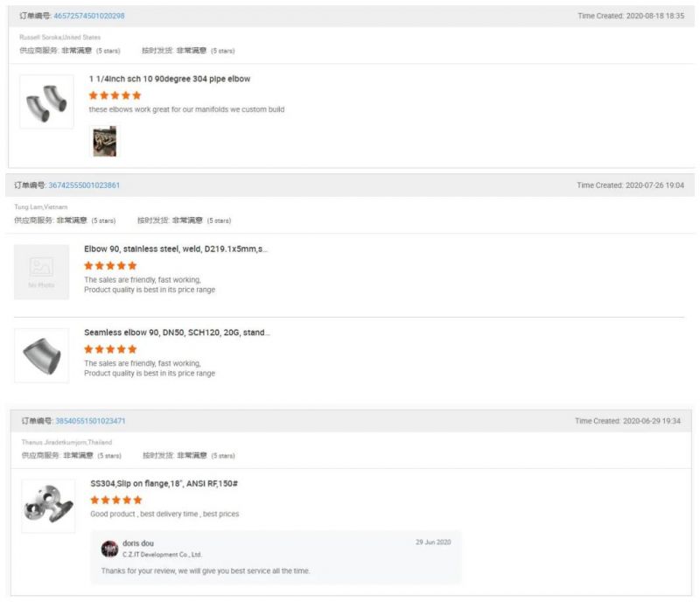Open order number 36742555001023861 link
Viewport: 700px width, 602px height.
pos(84,185)
